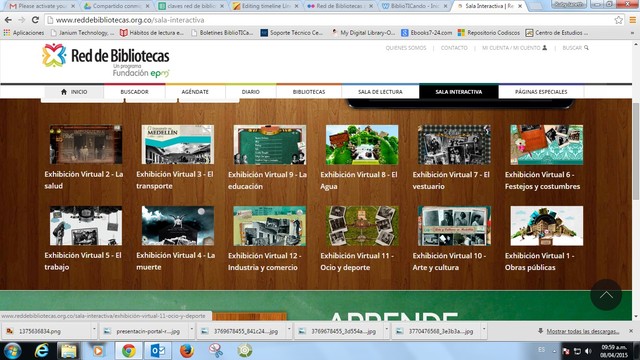Click the scroll-to-top arrow button
The height and width of the screenshot is (360, 640).
tap(606, 295)
